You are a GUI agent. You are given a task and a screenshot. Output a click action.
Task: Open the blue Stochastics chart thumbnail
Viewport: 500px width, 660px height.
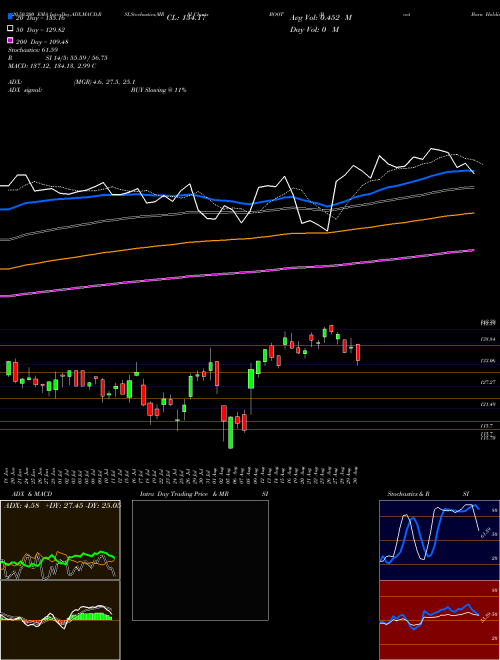(x=439, y=540)
